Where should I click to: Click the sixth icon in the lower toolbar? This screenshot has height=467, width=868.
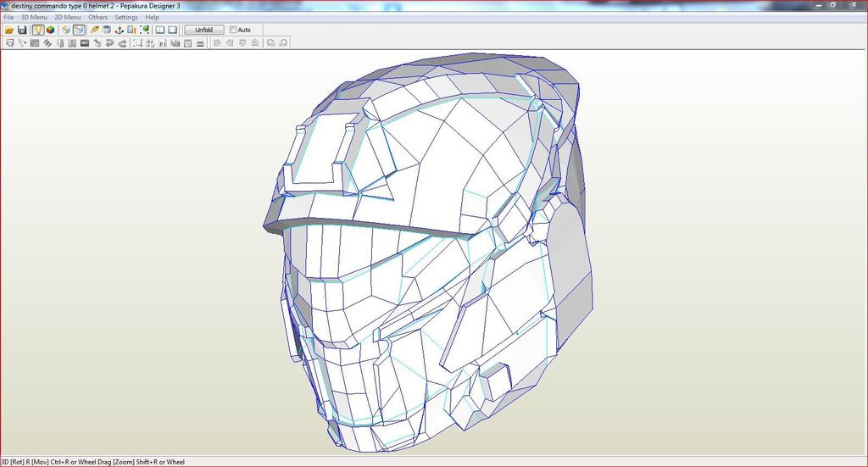72,42
